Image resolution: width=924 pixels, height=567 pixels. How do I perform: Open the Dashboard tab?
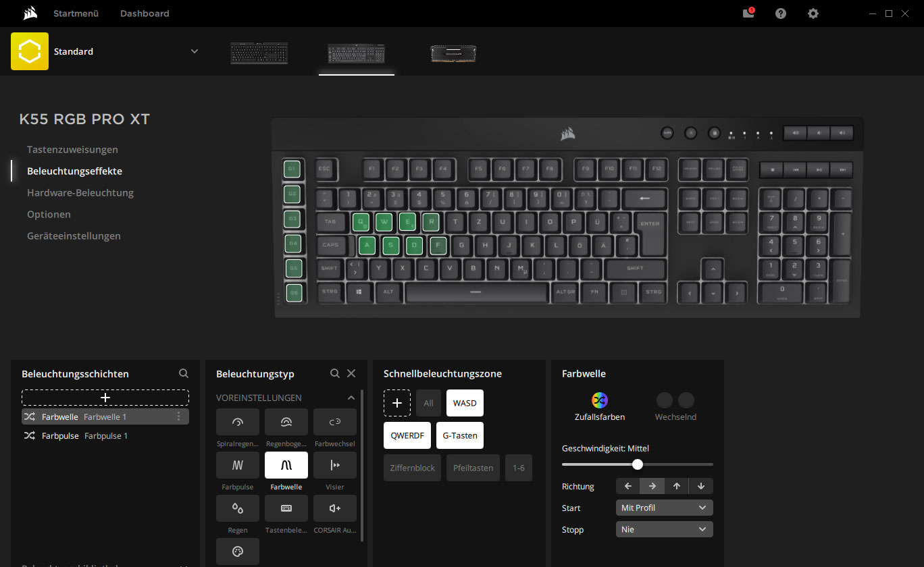click(x=145, y=13)
